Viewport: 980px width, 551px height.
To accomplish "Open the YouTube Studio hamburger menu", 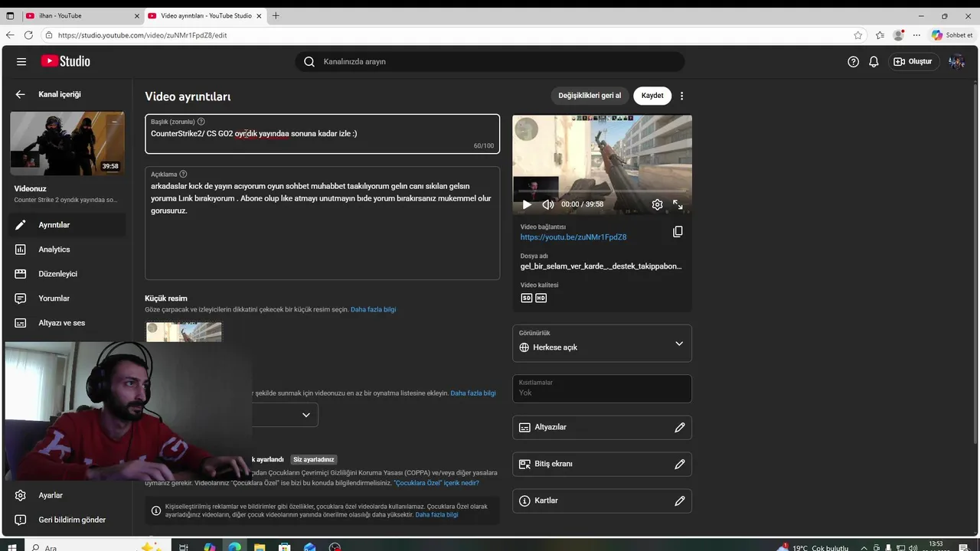I will coord(21,61).
